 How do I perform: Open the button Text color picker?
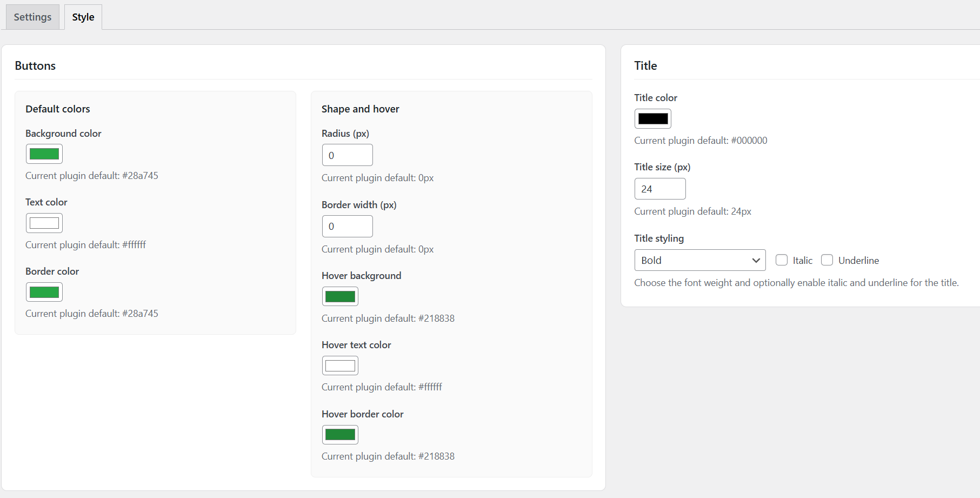point(44,222)
